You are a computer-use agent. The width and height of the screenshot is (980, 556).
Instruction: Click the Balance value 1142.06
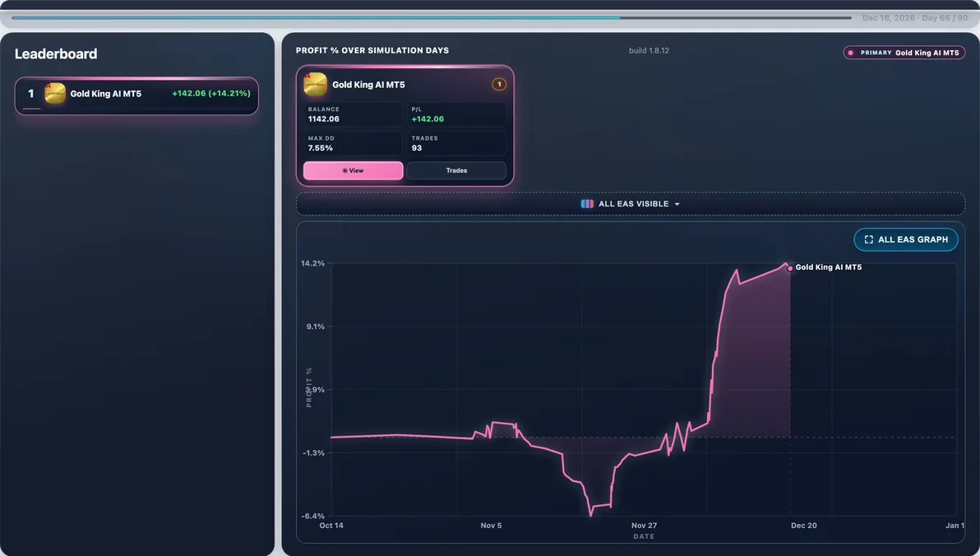coord(324,118)
